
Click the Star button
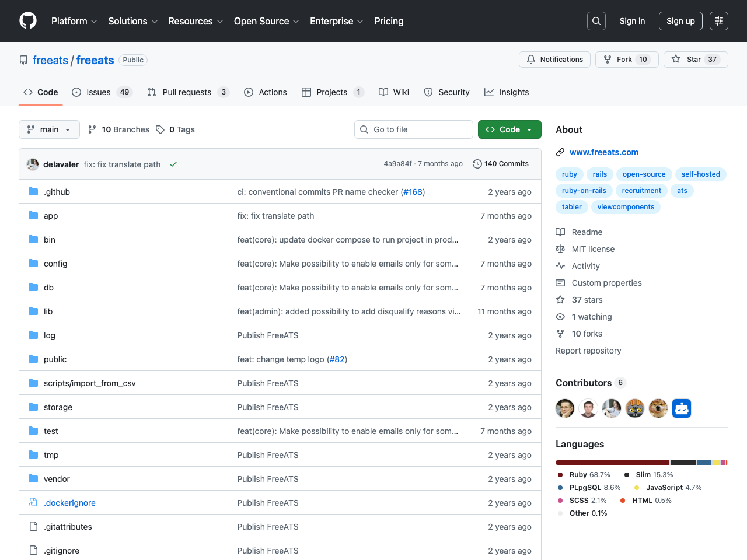click(695, 60)
